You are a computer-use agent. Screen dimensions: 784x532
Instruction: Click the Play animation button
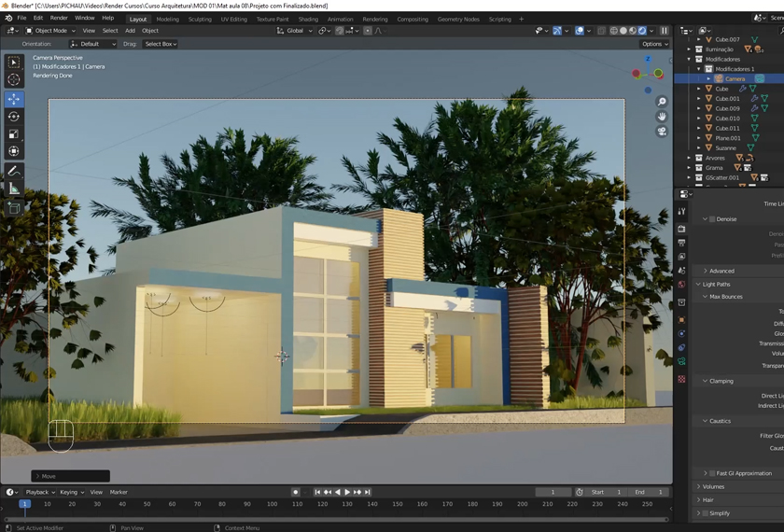347,492
